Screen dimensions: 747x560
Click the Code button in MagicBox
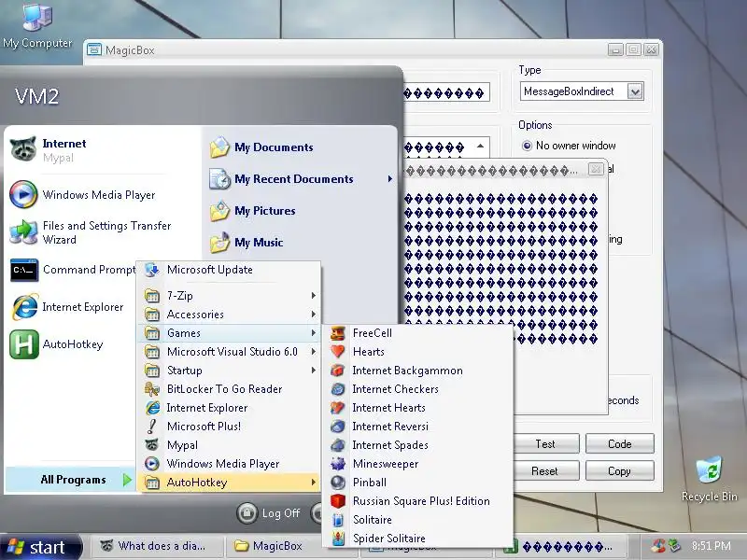(x=619, y=444)
